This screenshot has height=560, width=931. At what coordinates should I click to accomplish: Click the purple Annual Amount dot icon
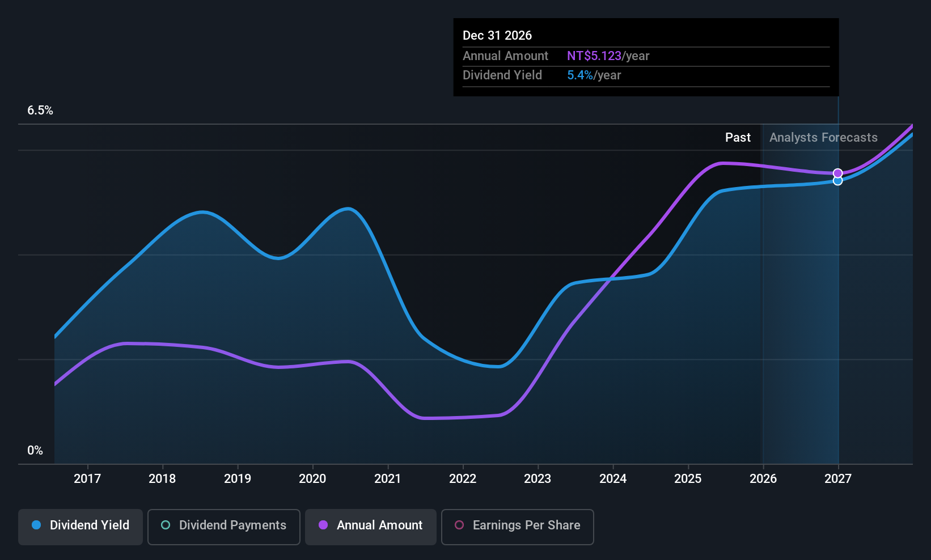point(323,525)
